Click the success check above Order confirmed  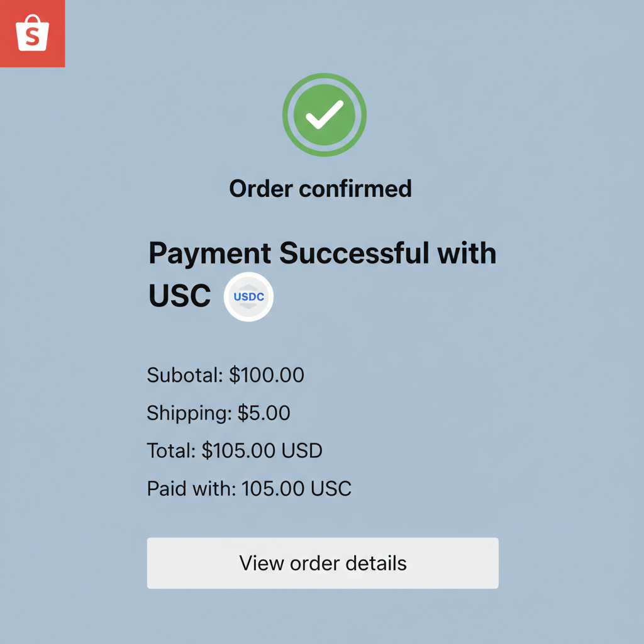point(324,114)
